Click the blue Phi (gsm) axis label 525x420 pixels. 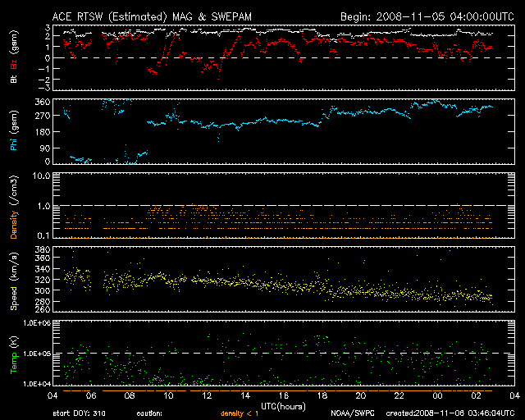pos(12,131)
